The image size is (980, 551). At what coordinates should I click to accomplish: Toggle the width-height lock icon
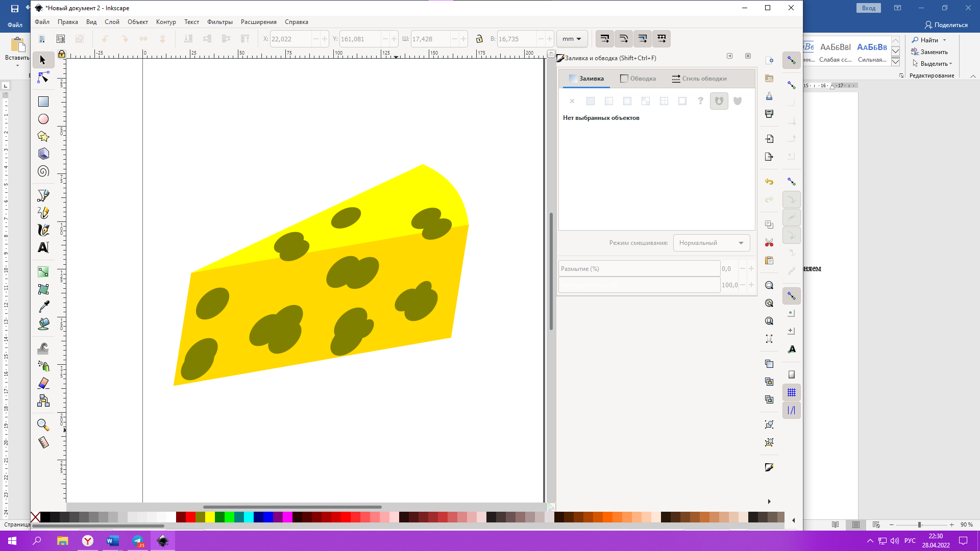479,39
